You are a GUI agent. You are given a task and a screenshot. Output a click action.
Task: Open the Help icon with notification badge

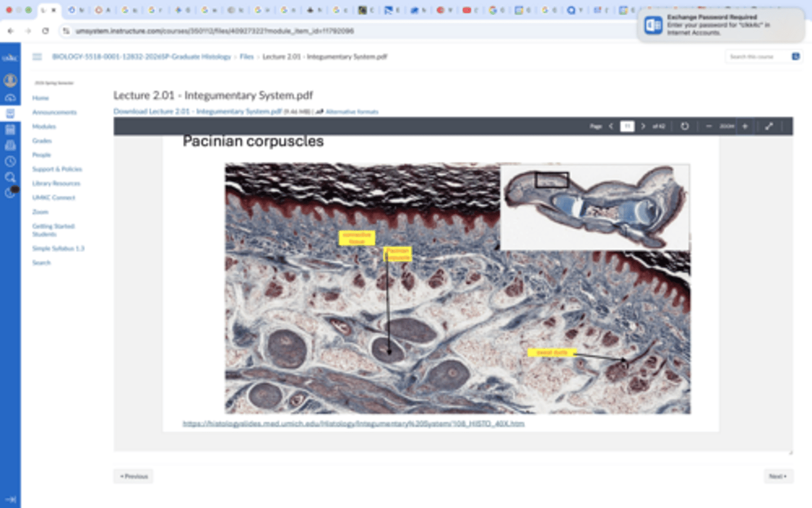click(11, 192)
